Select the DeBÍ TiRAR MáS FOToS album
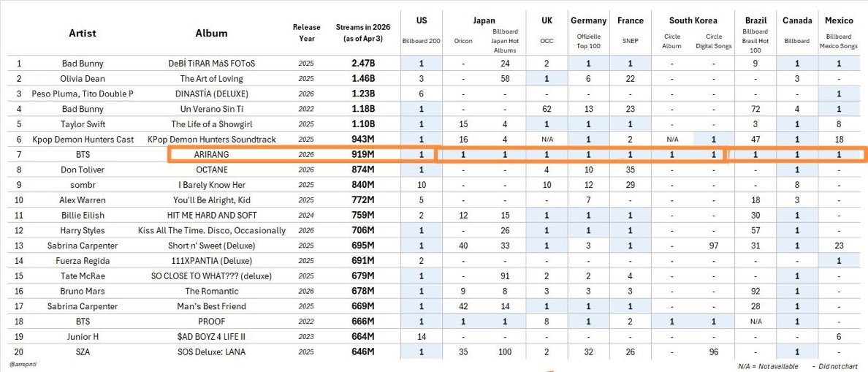Screen dimensions: 868x372 point(211,63)
